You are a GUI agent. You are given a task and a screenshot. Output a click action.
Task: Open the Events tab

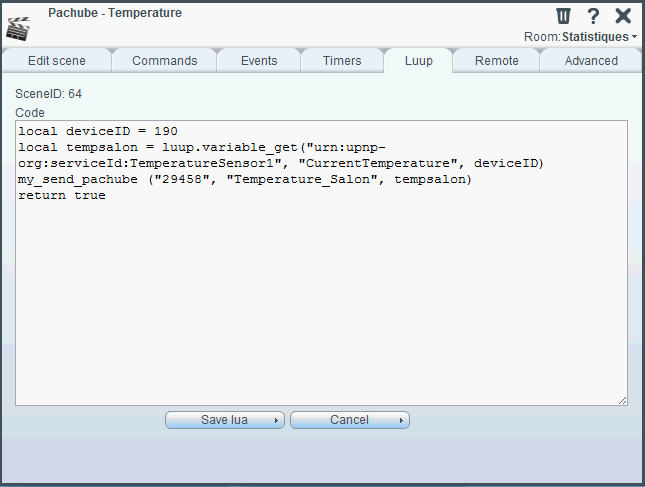pyautogui.click(x=259, y=60)
